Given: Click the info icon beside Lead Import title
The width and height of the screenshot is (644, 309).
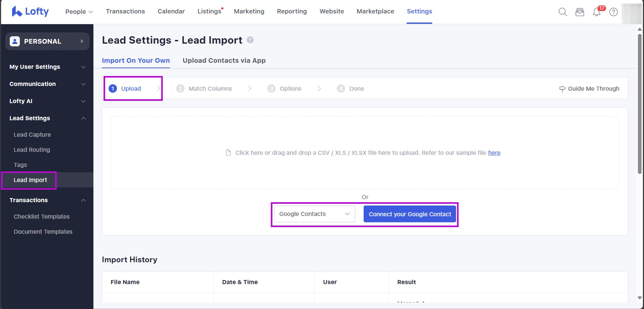Looking at the screenshot, I should click(x=250, y=40).
